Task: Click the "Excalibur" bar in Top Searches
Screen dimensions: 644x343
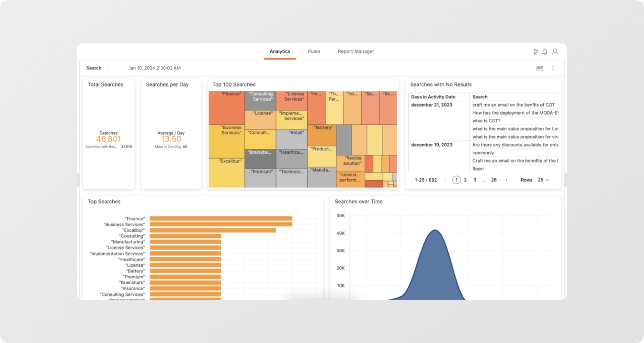Action: coord(213,230)
